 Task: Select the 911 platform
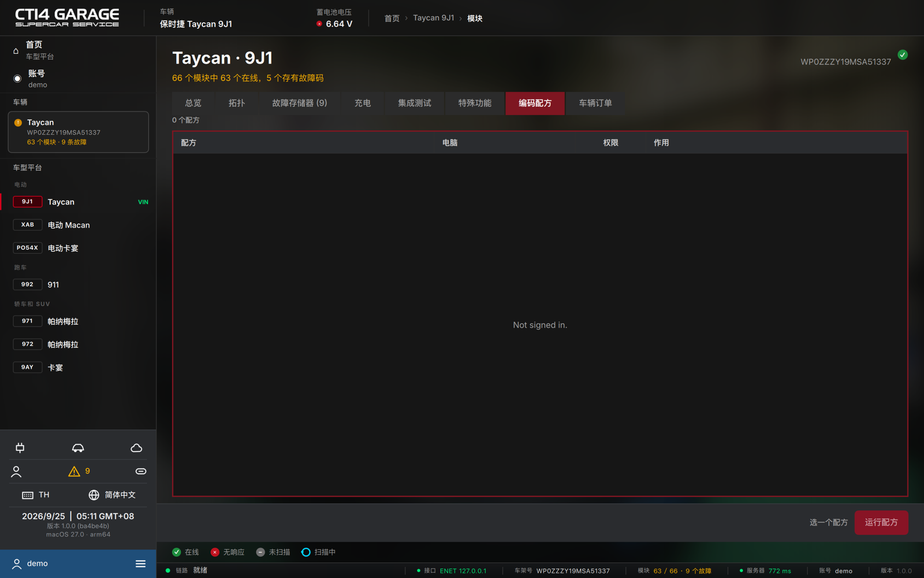78,284
